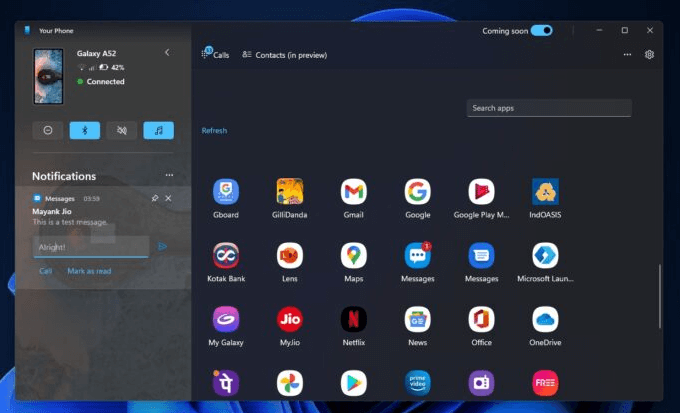Screen dimensions: 680x413
Task: Click the apps list vertical scrollbar
Action: pos(660,296)
